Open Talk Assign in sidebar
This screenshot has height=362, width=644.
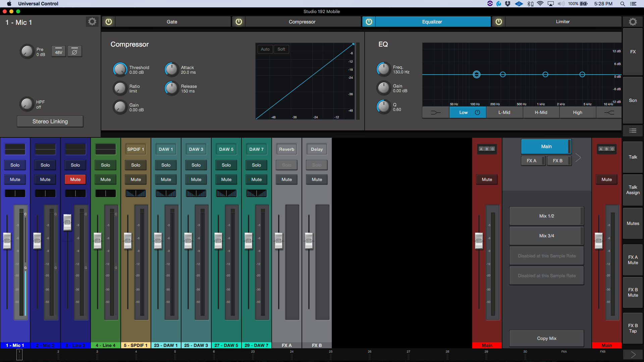[x=633, y=190]
